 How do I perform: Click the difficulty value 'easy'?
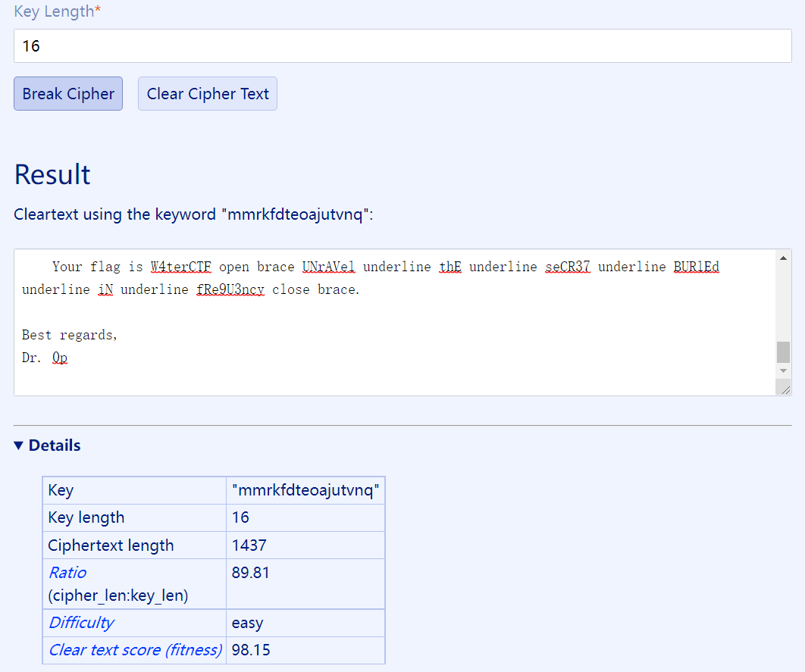tap(247, 623)
